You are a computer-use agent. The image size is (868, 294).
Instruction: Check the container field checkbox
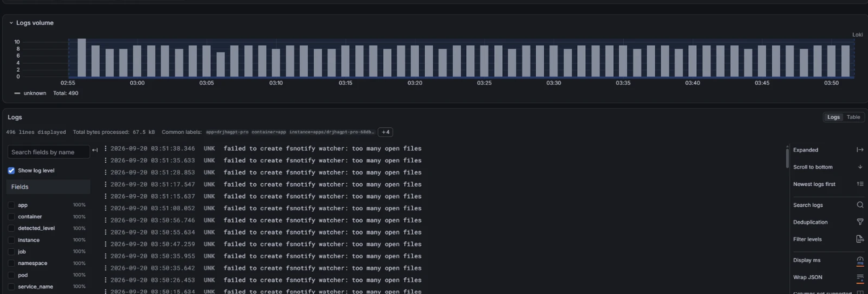11,217
